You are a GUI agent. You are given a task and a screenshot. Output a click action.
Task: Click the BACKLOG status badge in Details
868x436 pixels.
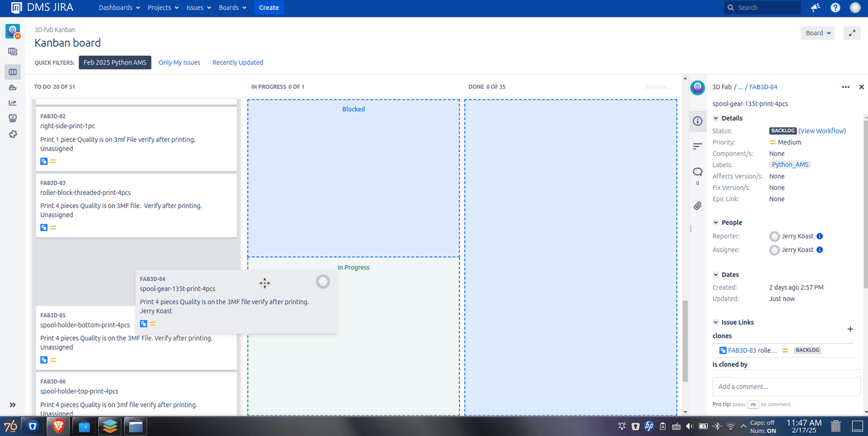coord(783,131)
